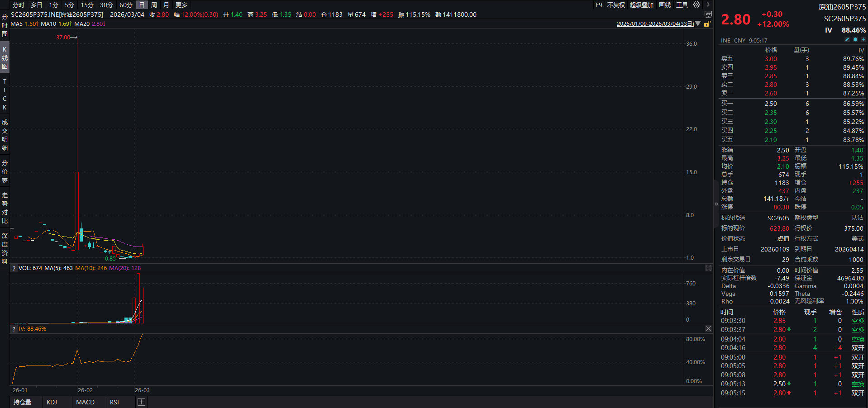This screenshot has height=408, width=868.
Task: Close the volume sub-chart panel
Action: [x=708, y=268]
